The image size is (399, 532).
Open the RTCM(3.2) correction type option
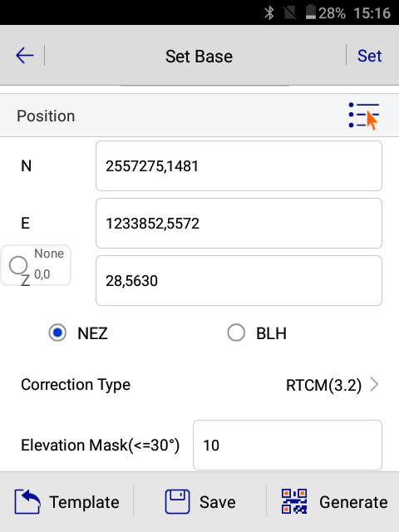(x=323, y=385)
